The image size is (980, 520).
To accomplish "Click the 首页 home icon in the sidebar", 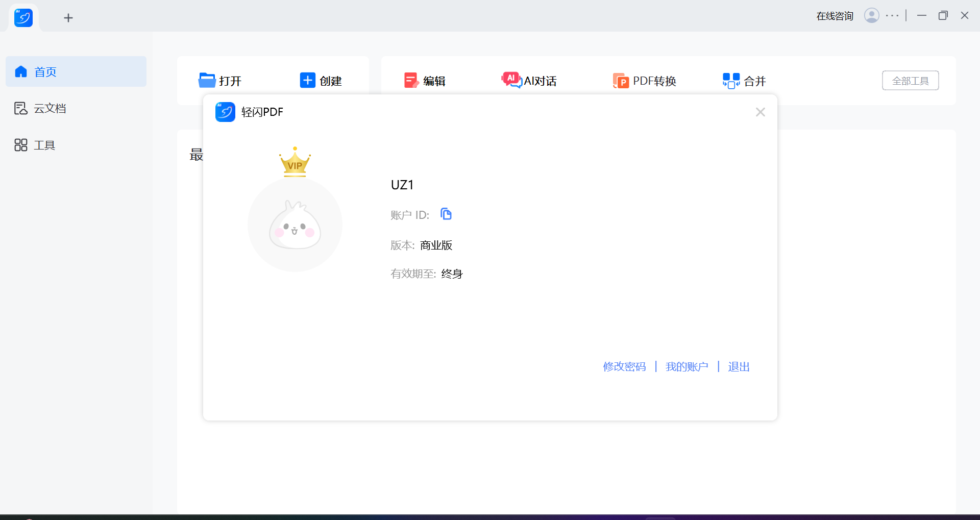I will [21, 71].
